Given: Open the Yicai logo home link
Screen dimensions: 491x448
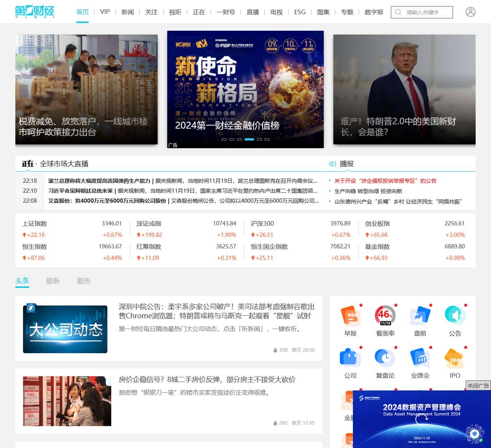Looking at the screenshot, I should click(x=35, y=12).
